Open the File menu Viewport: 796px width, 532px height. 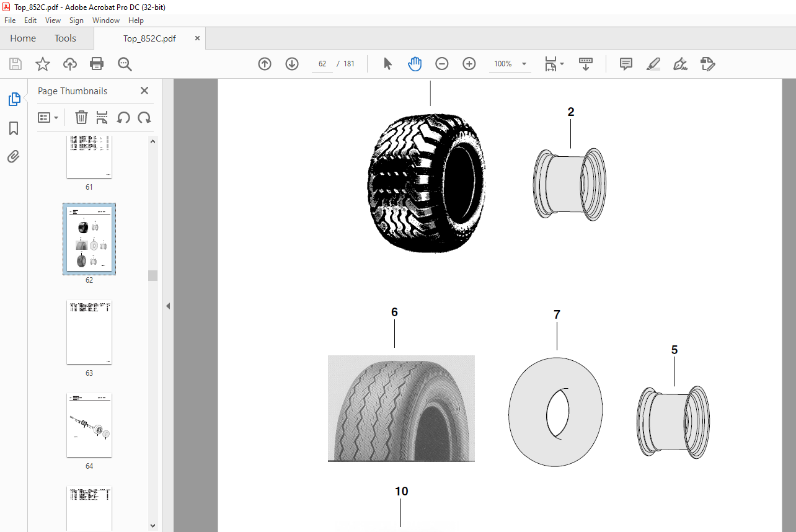[10, 20]
